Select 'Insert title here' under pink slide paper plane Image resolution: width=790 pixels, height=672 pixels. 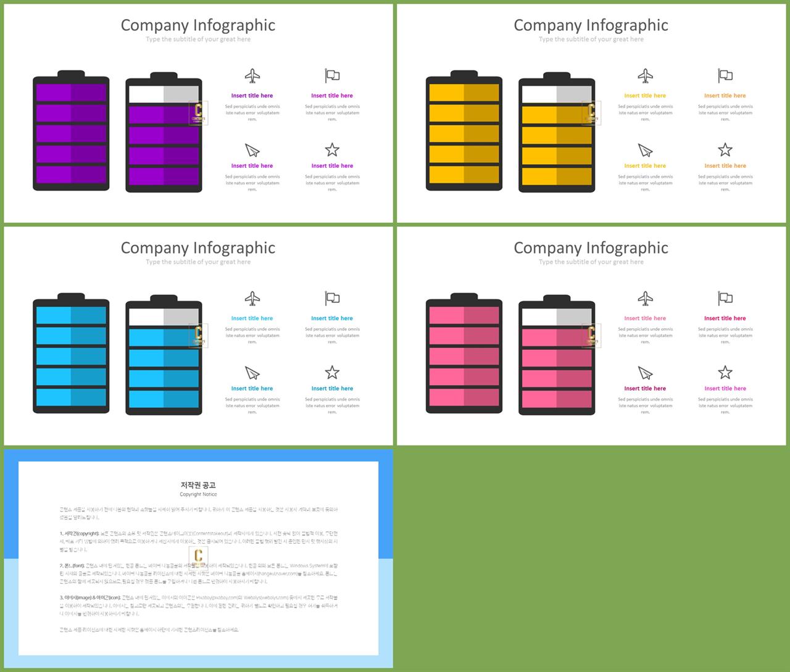(645, 389)
